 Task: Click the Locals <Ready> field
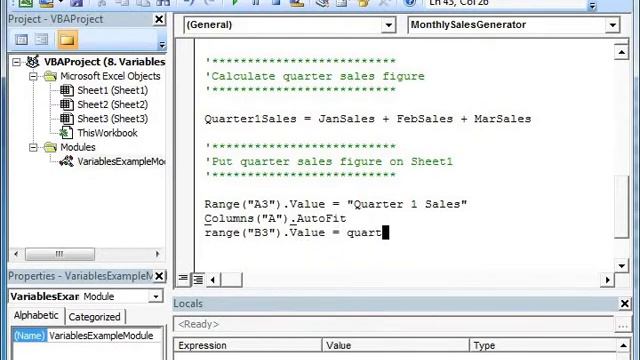click(x=393, y=324)
